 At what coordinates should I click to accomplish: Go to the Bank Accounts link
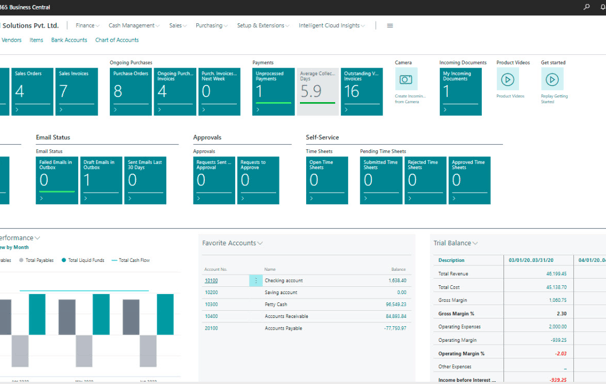click(69, 40)
